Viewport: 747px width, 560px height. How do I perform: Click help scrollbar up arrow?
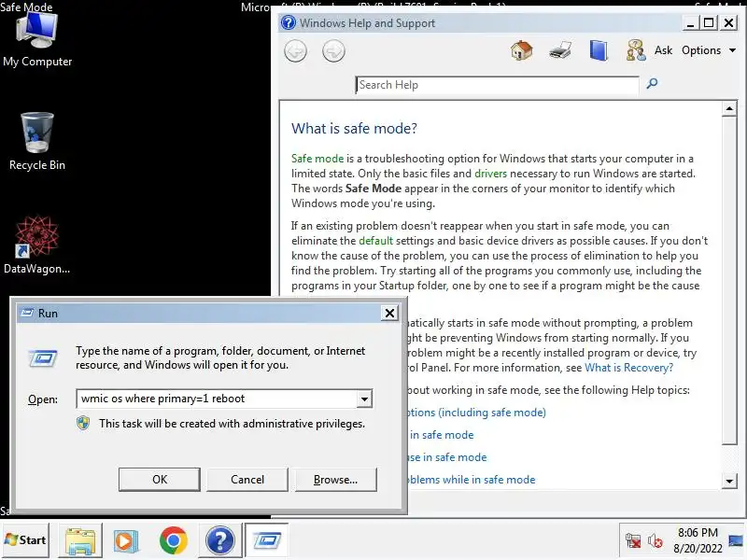(x=729, y=108)
